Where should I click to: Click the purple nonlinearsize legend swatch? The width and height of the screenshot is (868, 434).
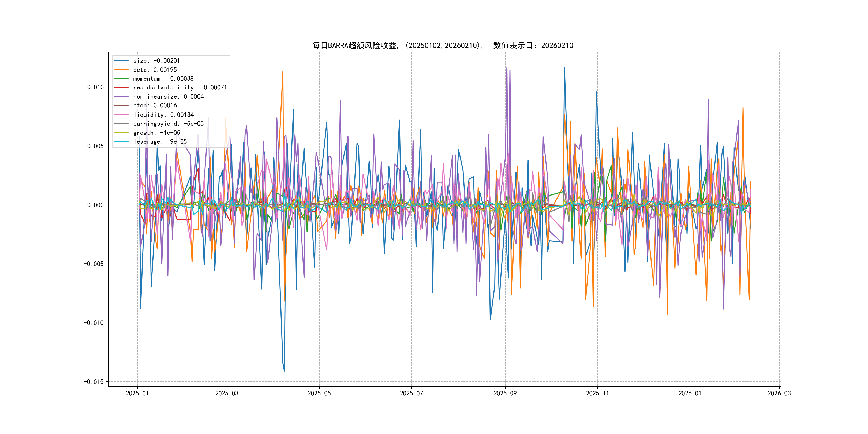click(121, 97)
